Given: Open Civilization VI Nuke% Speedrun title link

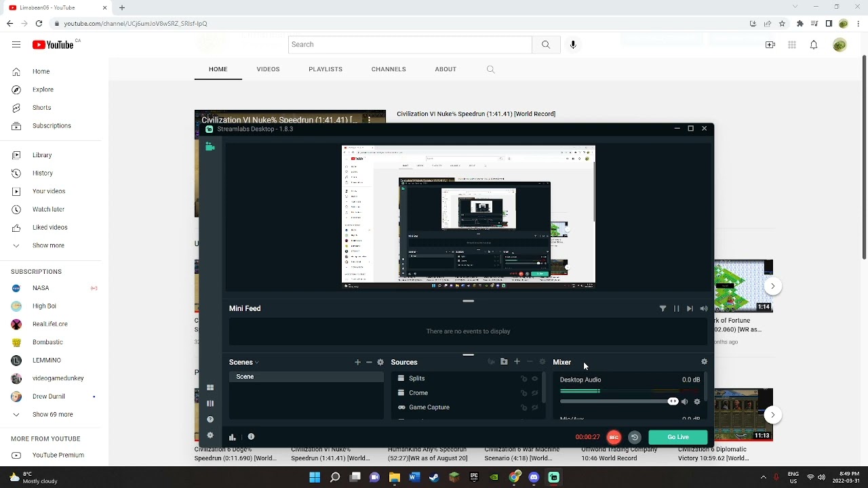Looking at the screenshot, I should 476,114.
